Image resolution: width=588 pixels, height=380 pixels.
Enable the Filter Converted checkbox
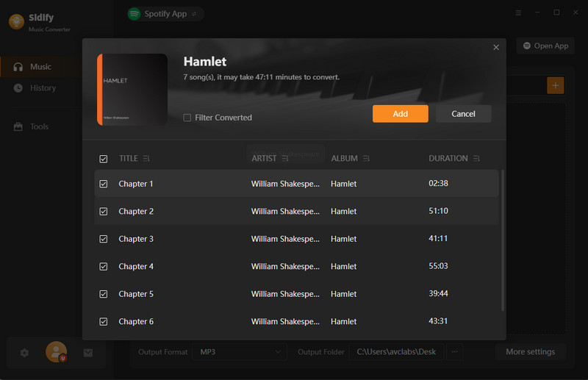tap(187, 118)
